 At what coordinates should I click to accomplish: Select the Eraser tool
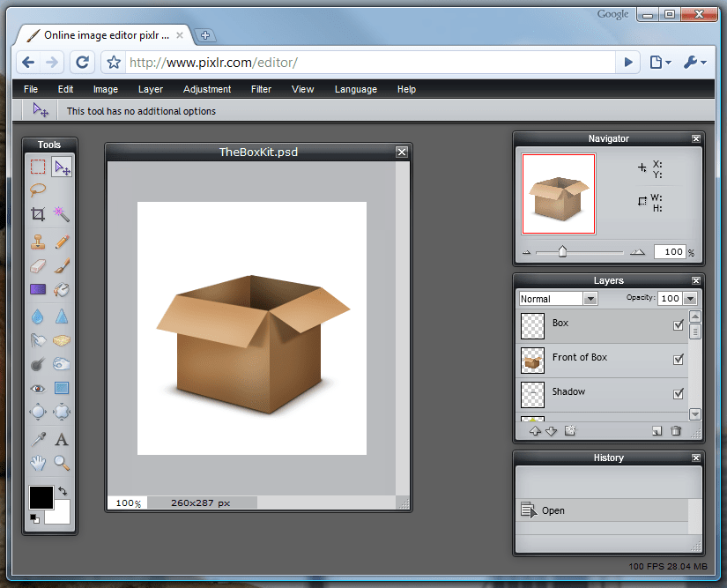(x=38, y=265)
